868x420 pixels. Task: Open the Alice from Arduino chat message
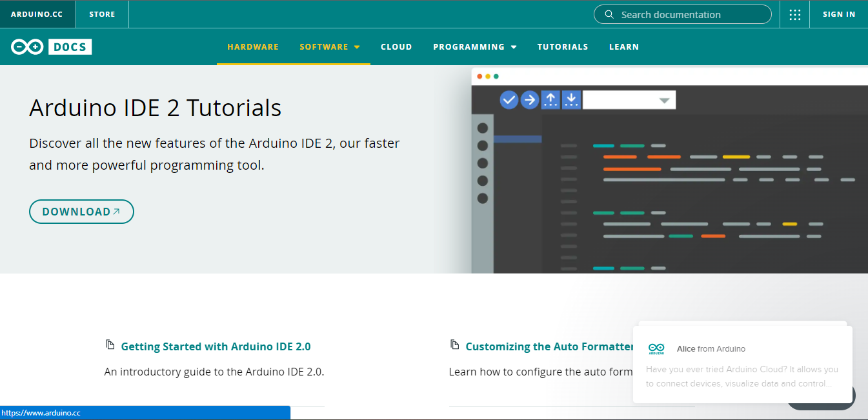click(x=743, y=365)
